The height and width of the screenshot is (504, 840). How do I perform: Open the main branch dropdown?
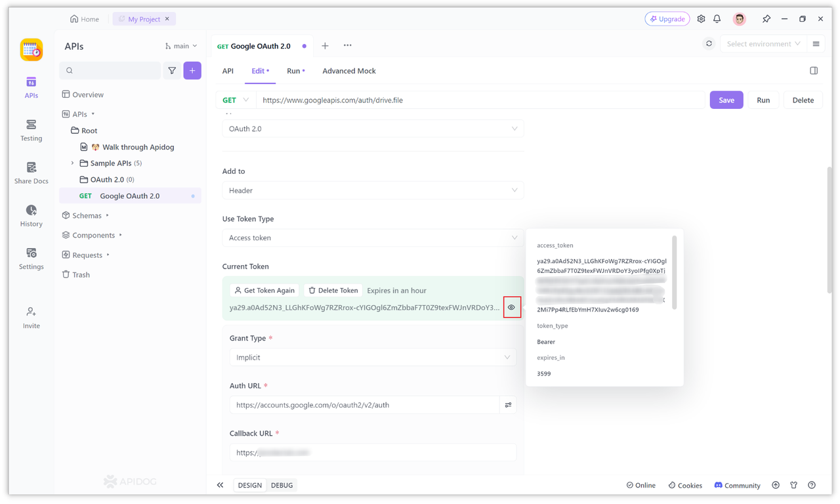(x=181, y=46)
